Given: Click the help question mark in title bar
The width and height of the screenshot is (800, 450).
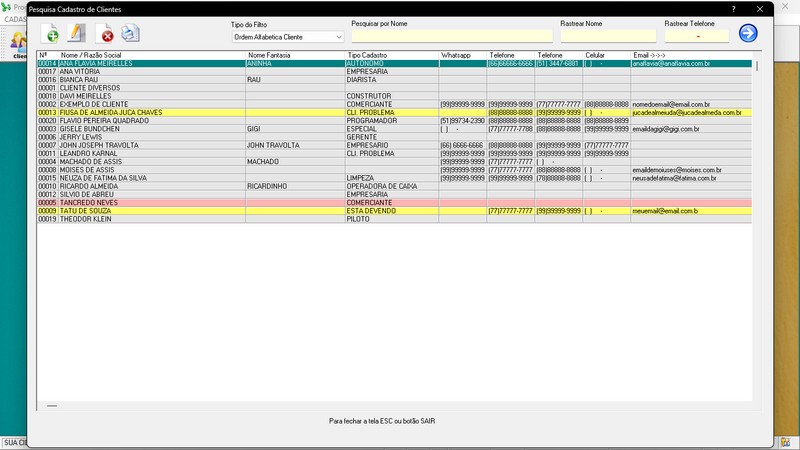Looking at the screenshot, I should (x=733, y=9).
